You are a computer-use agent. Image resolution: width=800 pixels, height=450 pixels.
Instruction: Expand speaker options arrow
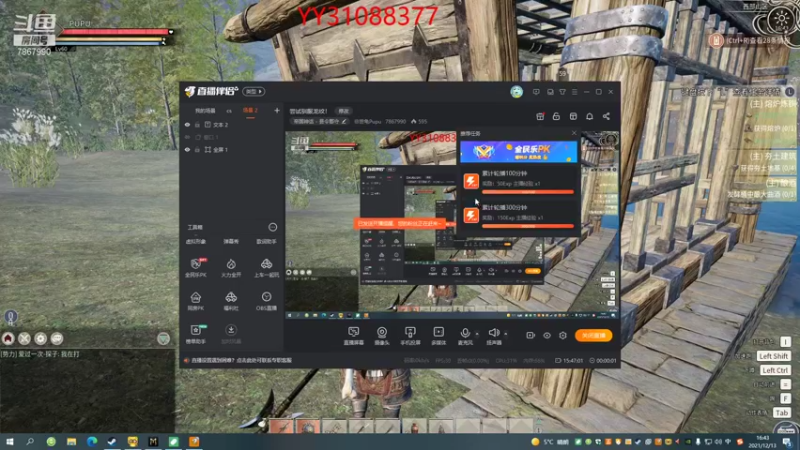coord(506,334)
